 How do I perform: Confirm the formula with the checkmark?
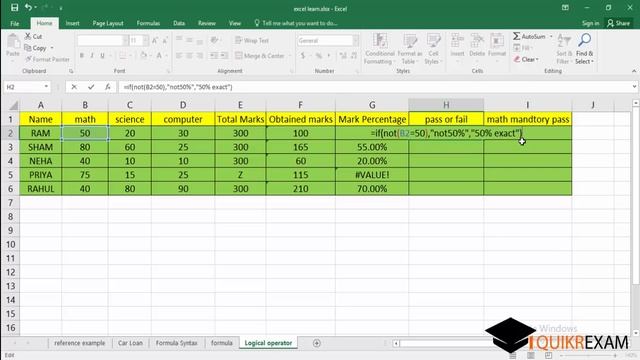point(91,87)
